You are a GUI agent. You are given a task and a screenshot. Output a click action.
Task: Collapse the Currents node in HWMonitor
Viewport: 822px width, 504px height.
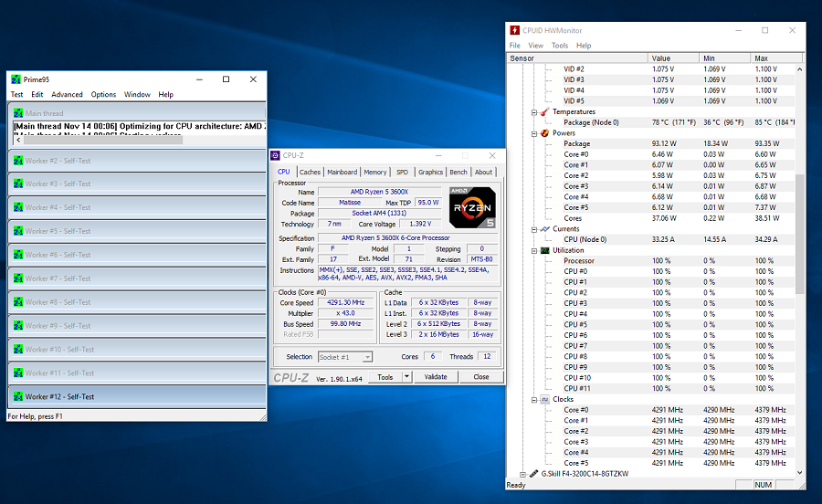(x=533, y=229)
